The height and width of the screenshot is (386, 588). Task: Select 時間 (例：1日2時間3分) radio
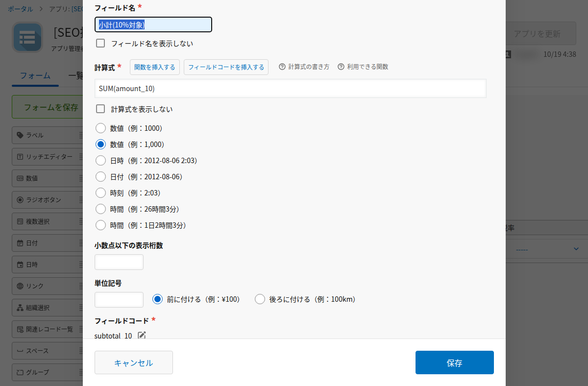(100, 225)
